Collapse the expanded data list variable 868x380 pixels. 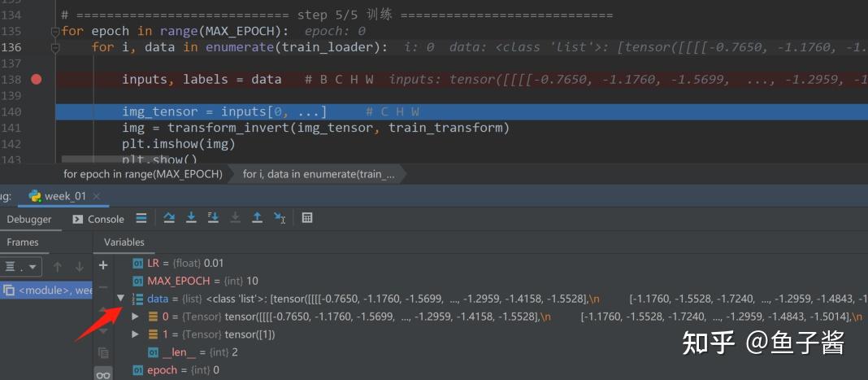tap(121, 298)
